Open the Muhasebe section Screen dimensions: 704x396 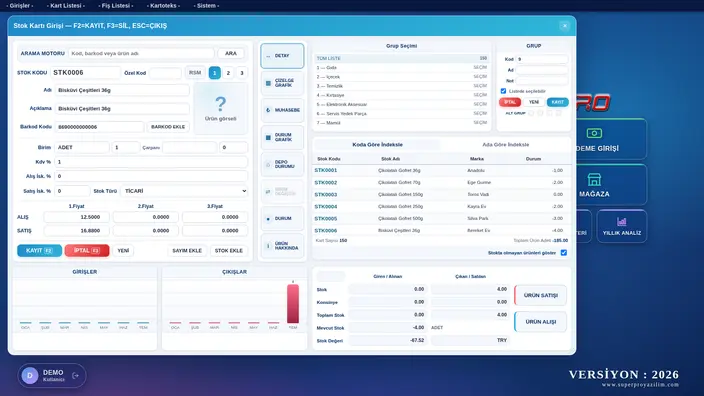[282, 110]
